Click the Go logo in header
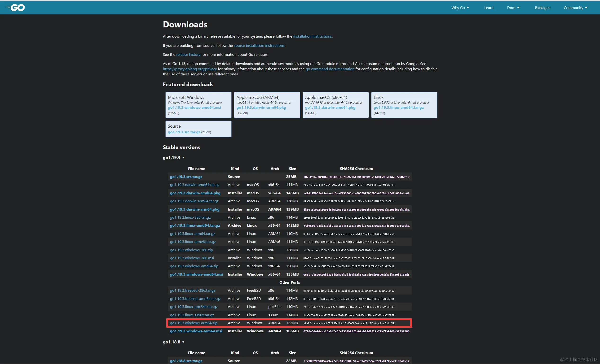The height and width of the screenshot is (364, 600). (x=15, y=8)
